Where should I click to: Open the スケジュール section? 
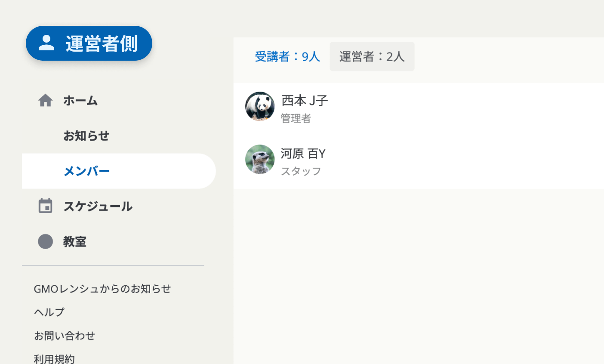click(98, 207)
